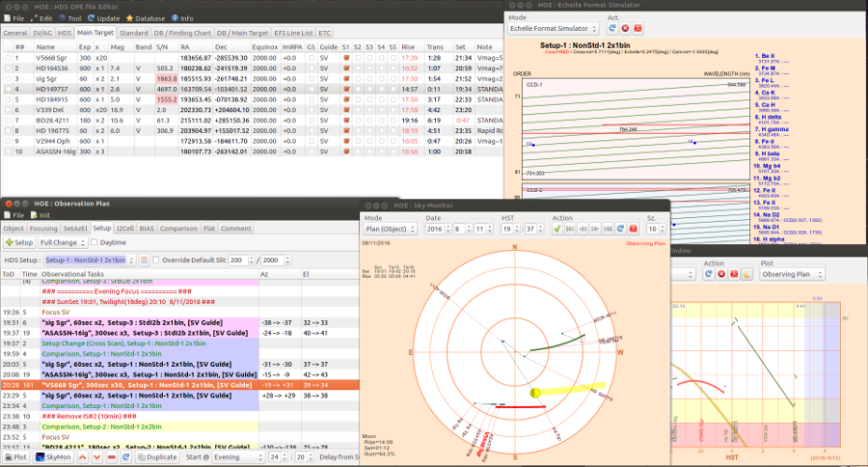Click the Update menu button
Screen dimensions: 868x467
(103, 18)
